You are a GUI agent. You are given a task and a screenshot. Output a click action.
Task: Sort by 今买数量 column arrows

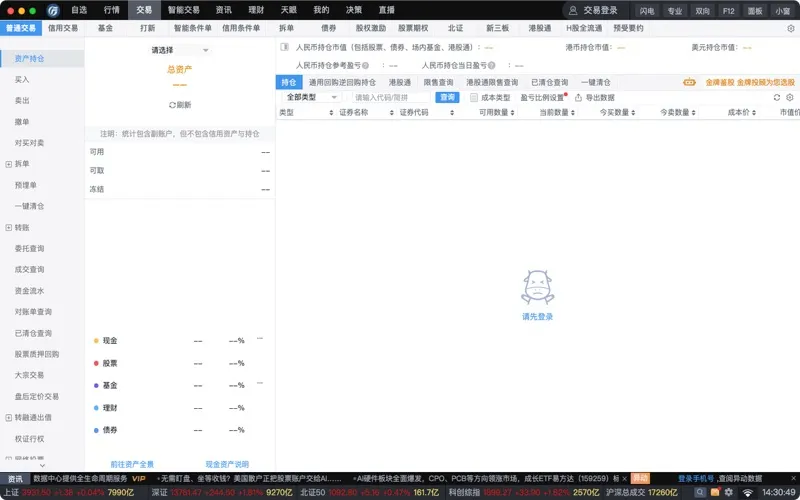[633, 113]
